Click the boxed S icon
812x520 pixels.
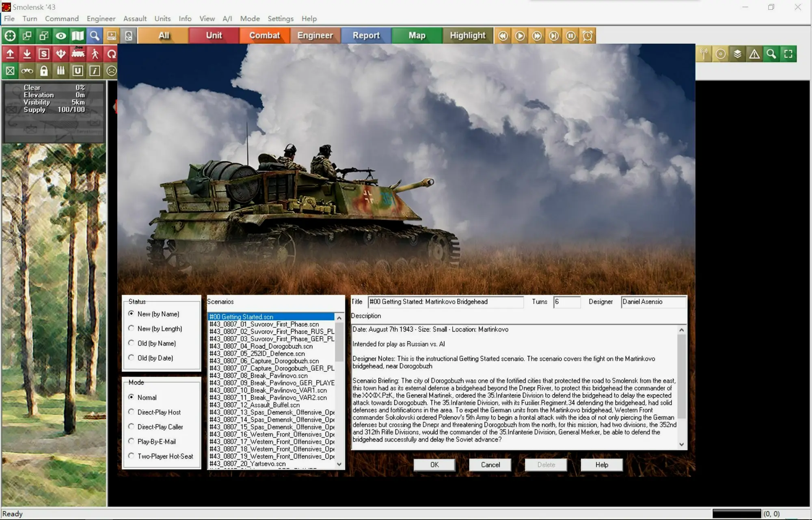(44, 54)
